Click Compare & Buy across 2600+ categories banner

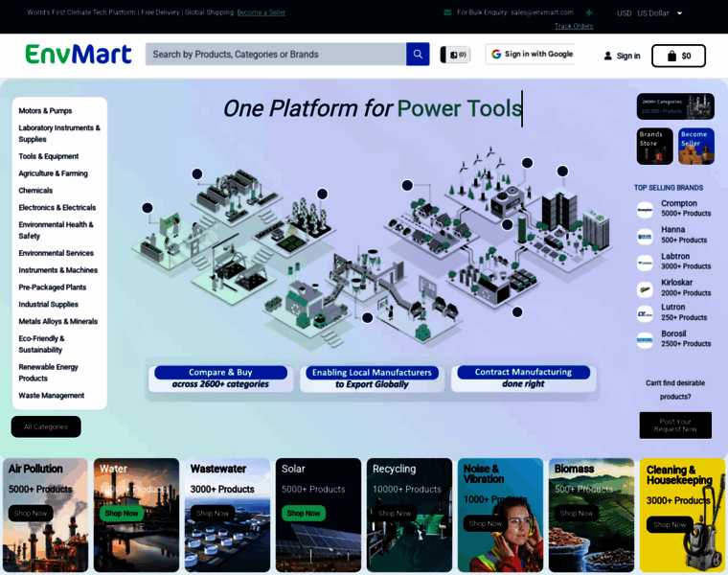pyautogui.click(x=220, y=379)
